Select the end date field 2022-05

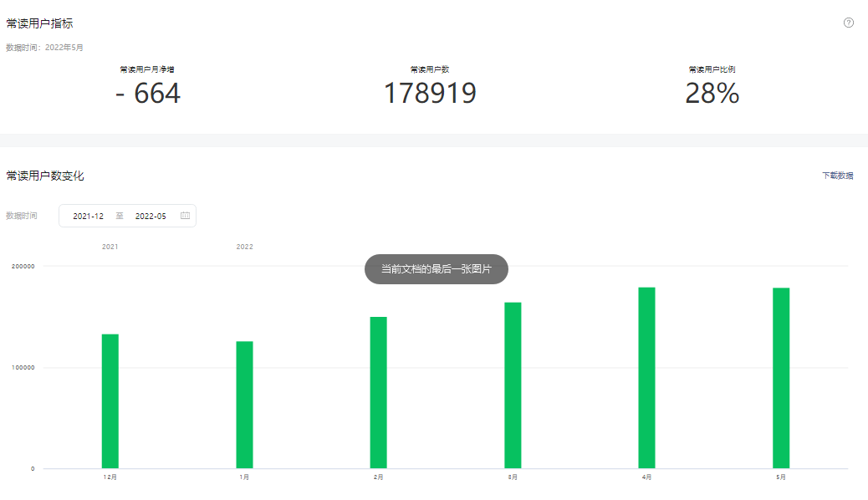pyautogui.click(x=151, y=216)
